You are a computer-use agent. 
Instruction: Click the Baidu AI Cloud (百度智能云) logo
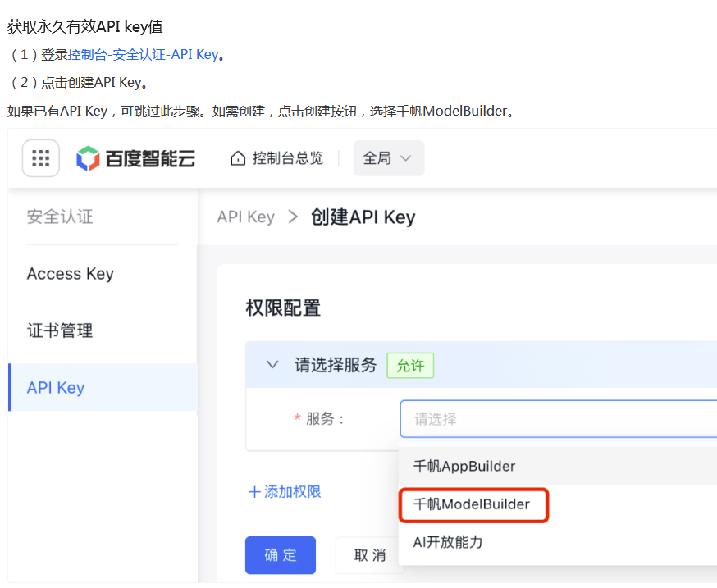[x=136, y=158]
